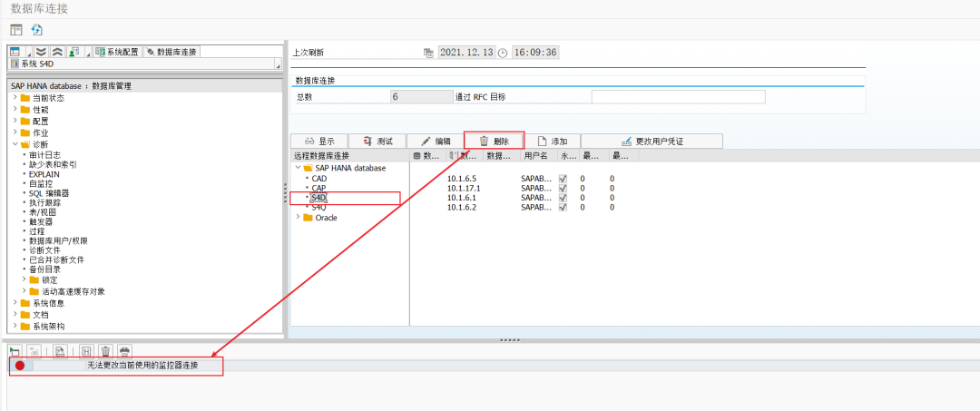This screenshot has width=980, height=411.
Task: Toggle the checkbox in 10.1.17.1 row
Action: click(x=563, y=188)
